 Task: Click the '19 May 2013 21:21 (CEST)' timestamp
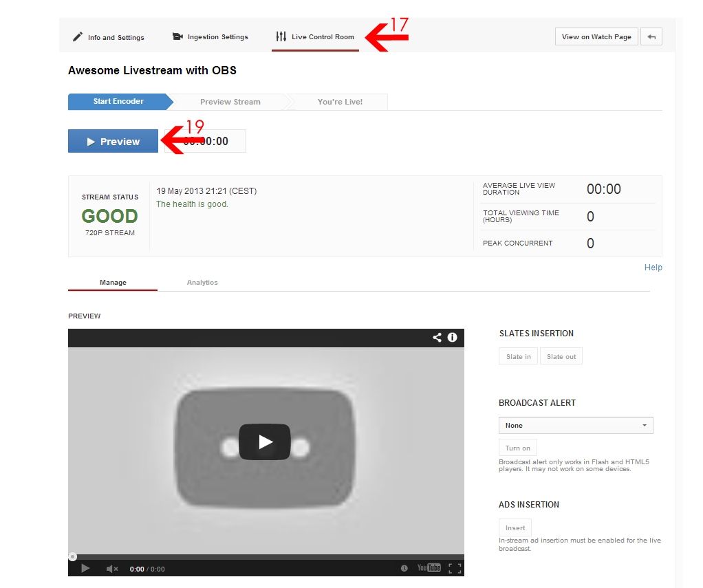206,191
